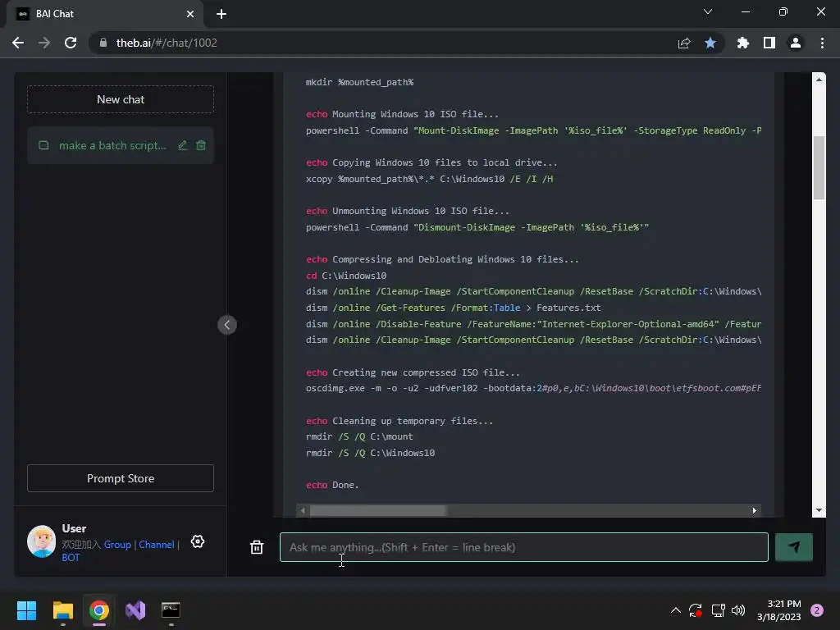This screenshot has height=630, width=840.
Task: Open the network tray icon
Action: [x=718, y=610]
